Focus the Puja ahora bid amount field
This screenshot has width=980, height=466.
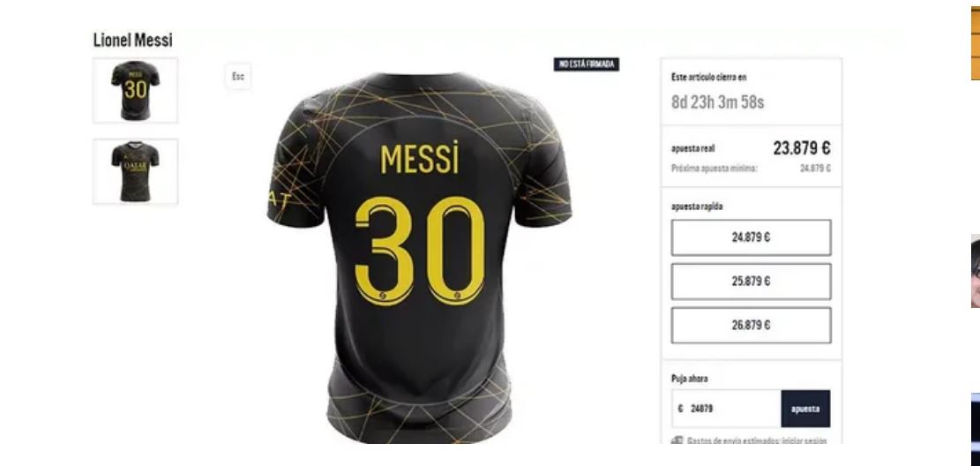[726, 409]
